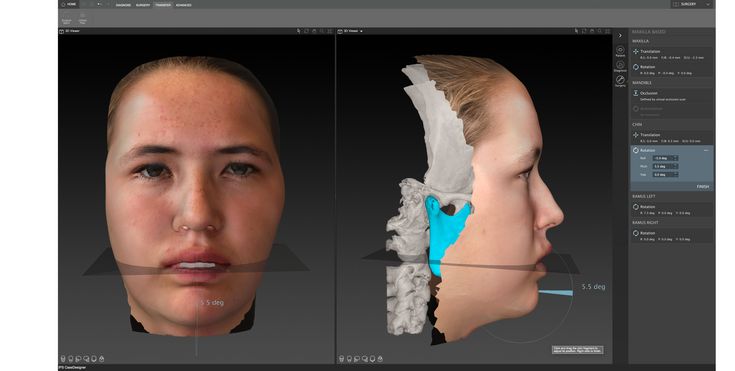Open the SURGERY tab

tap(143, 5)
